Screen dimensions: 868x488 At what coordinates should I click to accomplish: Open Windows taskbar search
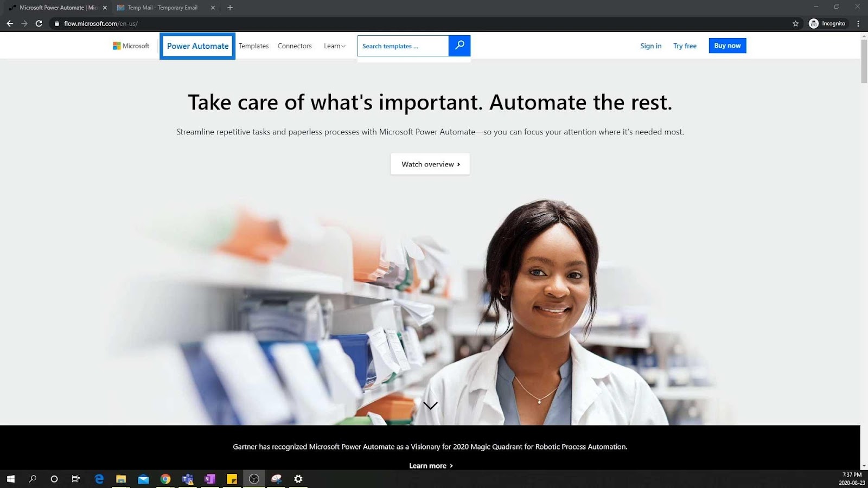click(x=33, y=479)
